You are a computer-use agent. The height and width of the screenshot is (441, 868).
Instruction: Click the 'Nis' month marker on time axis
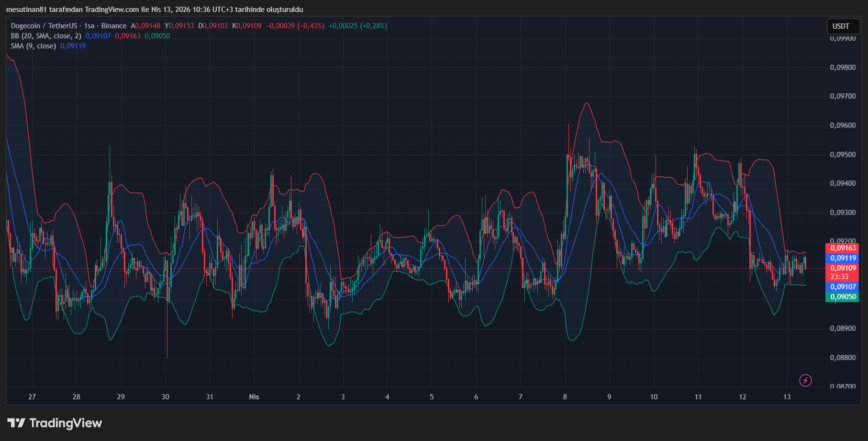[254, 397]
